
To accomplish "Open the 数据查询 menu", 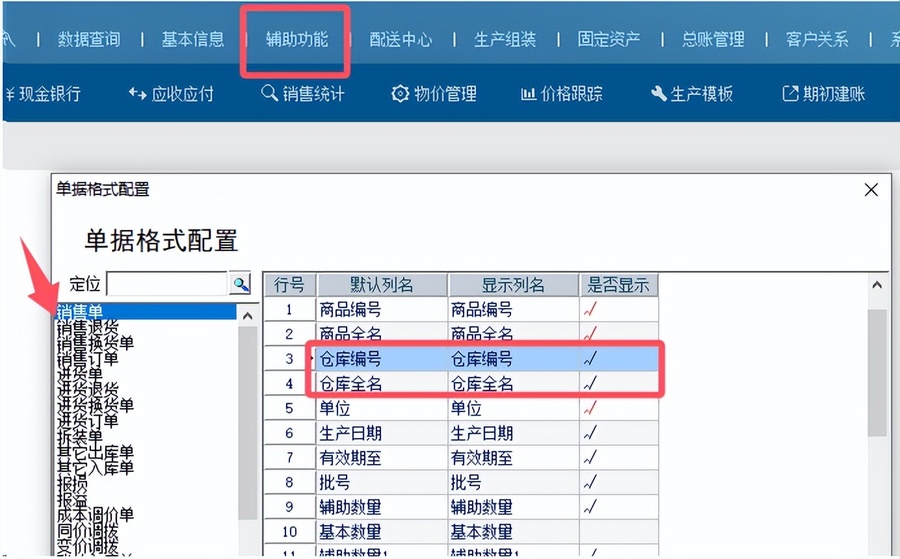I will (x=89, y=39).
